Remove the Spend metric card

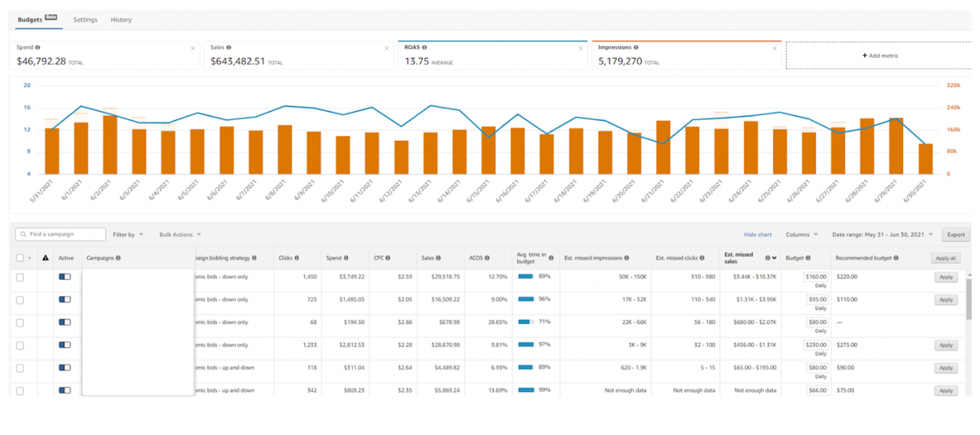pos(192,48)
